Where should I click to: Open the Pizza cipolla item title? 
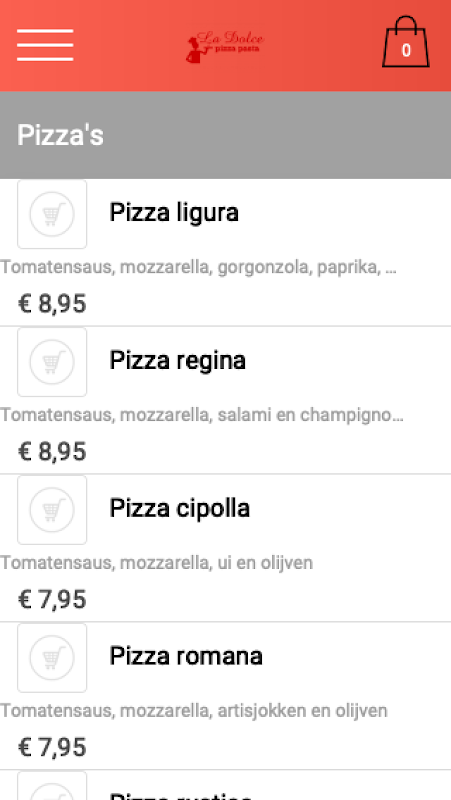tap(180, 508)
